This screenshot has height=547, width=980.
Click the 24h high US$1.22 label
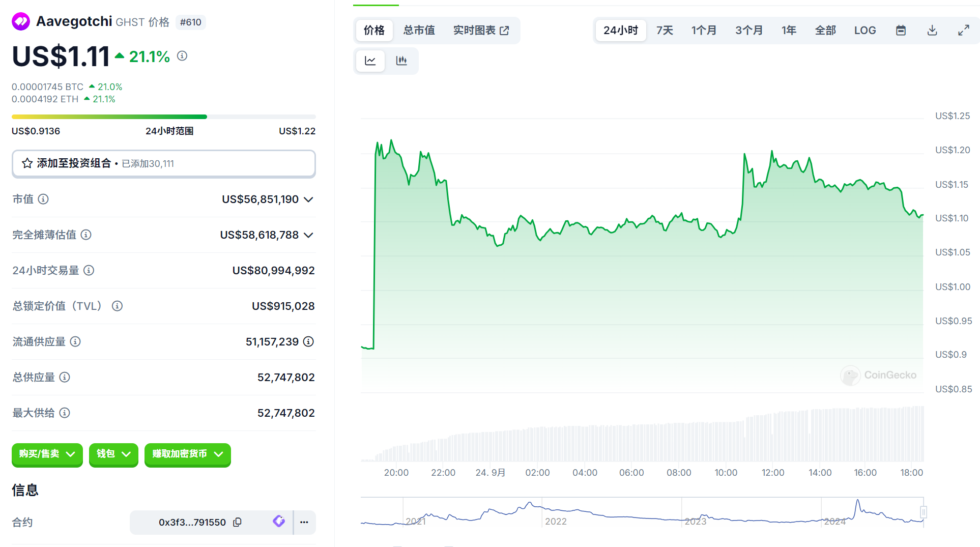297,131
